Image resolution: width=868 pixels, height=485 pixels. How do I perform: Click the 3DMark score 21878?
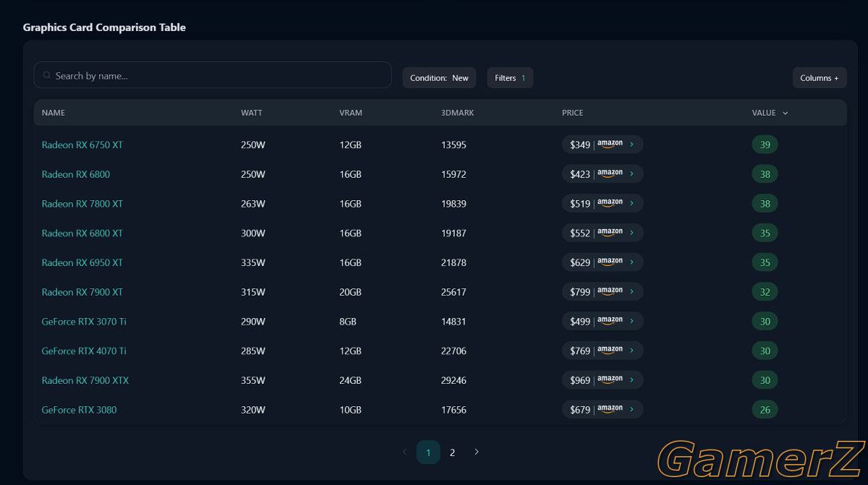tap(454, 262)
